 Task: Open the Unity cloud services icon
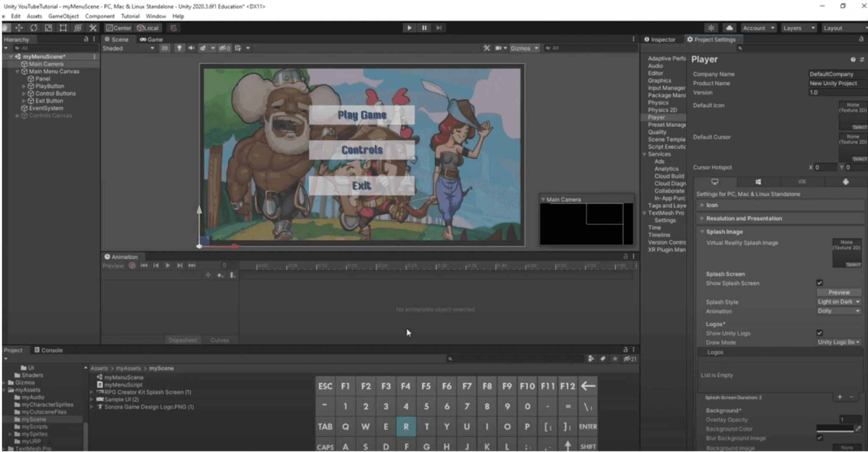tap(729, 28)
